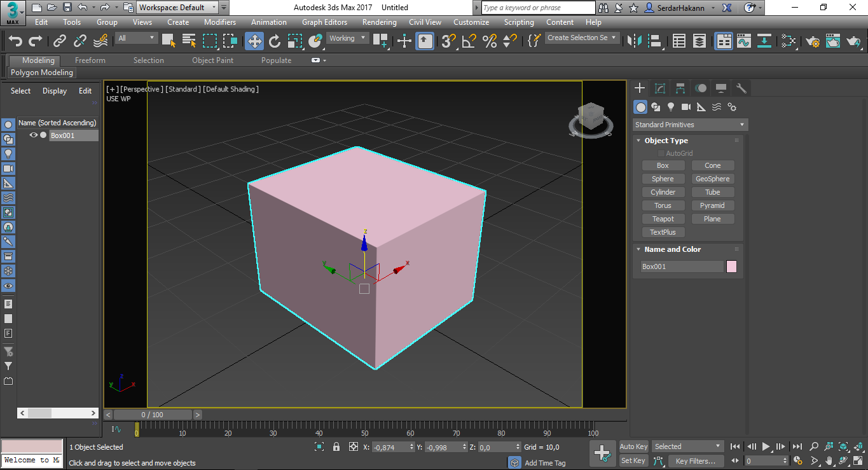
Task: Open Render Setup
Action: pyautogui.click(x=813, y=41)
